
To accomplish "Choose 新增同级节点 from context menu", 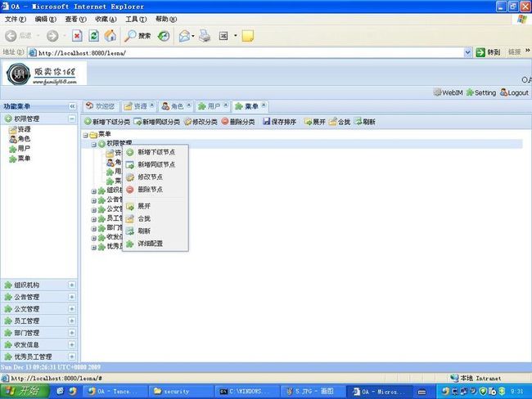I will pyautogui.click(x=155, y=165).
